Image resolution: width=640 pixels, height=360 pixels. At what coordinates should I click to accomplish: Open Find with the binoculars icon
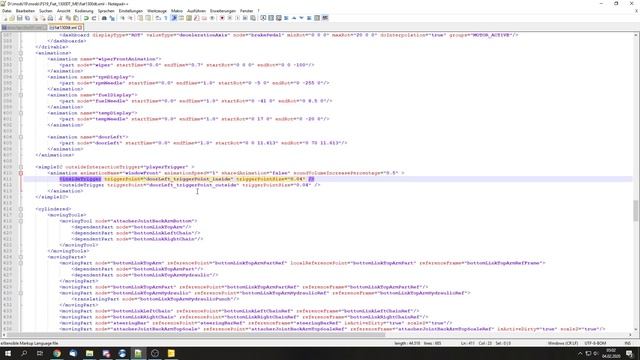point(104,18)
